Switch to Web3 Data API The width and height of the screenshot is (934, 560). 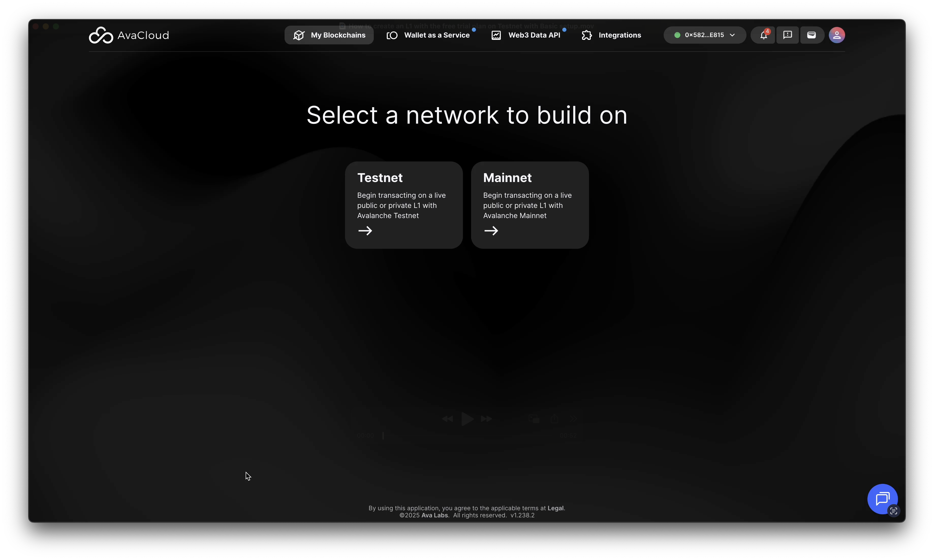click(526, 35)
